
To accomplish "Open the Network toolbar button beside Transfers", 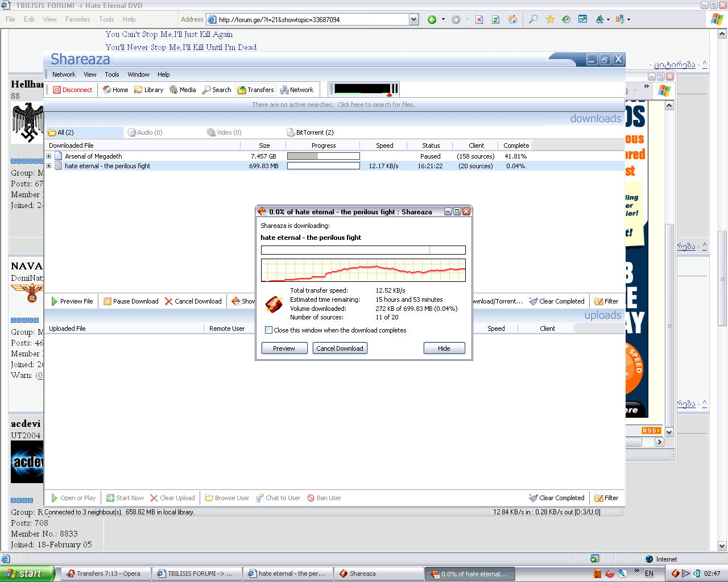I will [296, 90].
